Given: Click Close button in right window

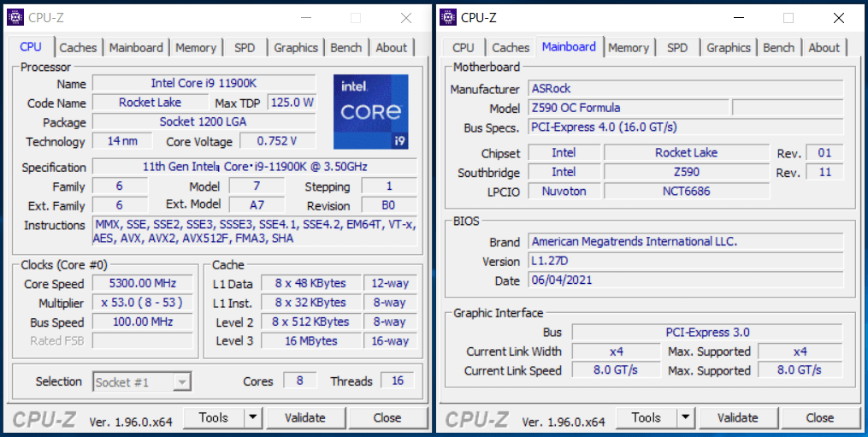Looking at the screenshot, I should click(x=820, y=418).
